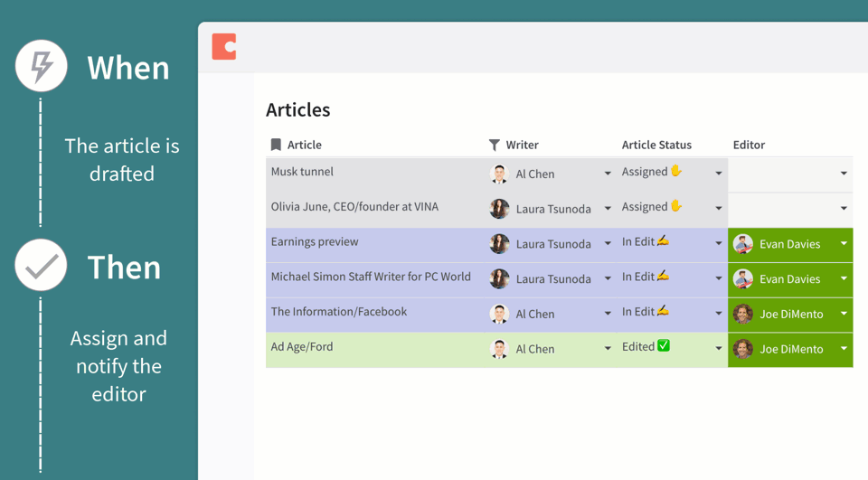Click Evan Davies' avatar in Earnings preview row
Screen dimensions: 868x480
(743, 244)
